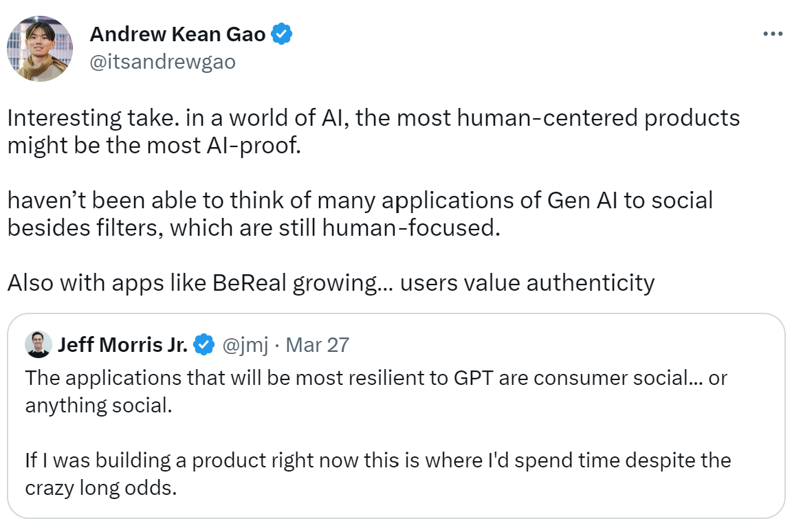Click Jeff Morris Jr.'s small avatar

[x=38, y=345]
